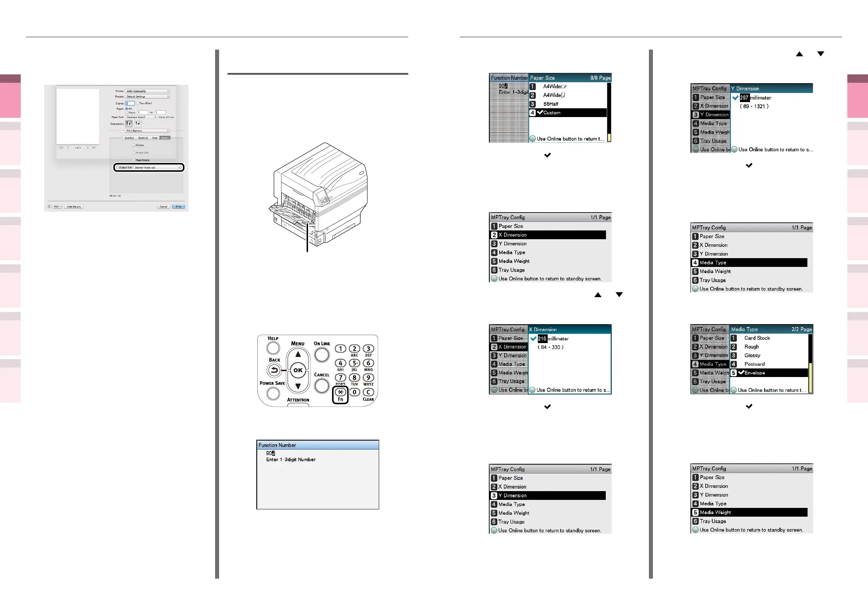Click the Hide Details button
Image resolution: width=868 pixels, height=614 pixels.
[x=74, y=207]
